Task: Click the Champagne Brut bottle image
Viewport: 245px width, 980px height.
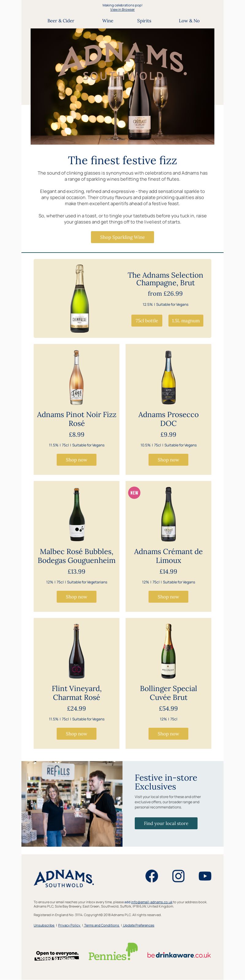Action: tap(80, 299)
